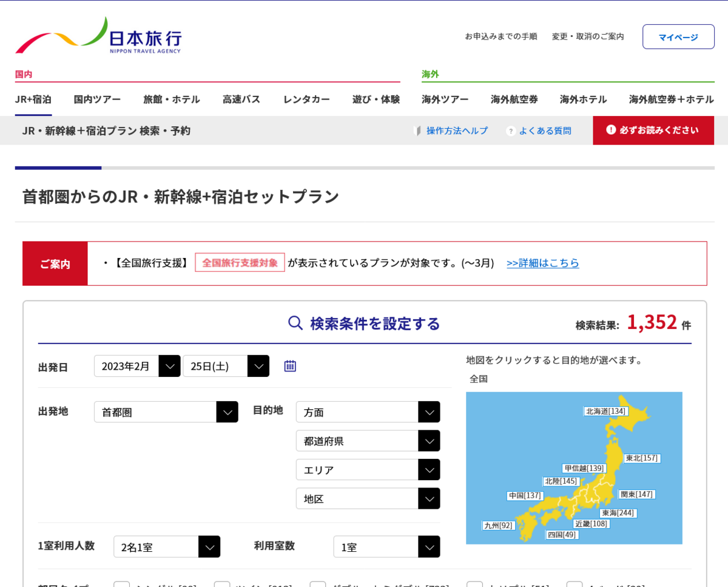Go to マイページ

pos(678,37)
